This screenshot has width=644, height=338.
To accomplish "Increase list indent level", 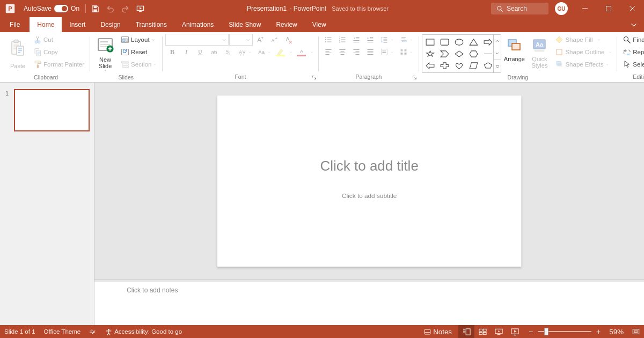I will pyautogui.click(x=370, y=40).
